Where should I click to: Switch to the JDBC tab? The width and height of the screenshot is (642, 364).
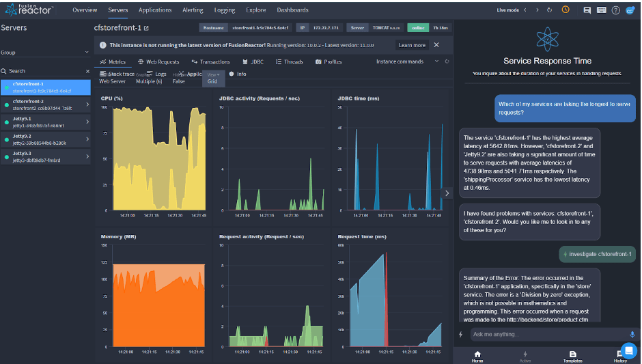[253, 62]
